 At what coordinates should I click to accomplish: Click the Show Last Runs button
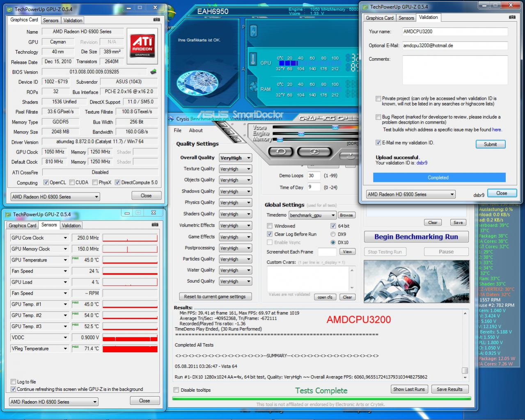409,389
